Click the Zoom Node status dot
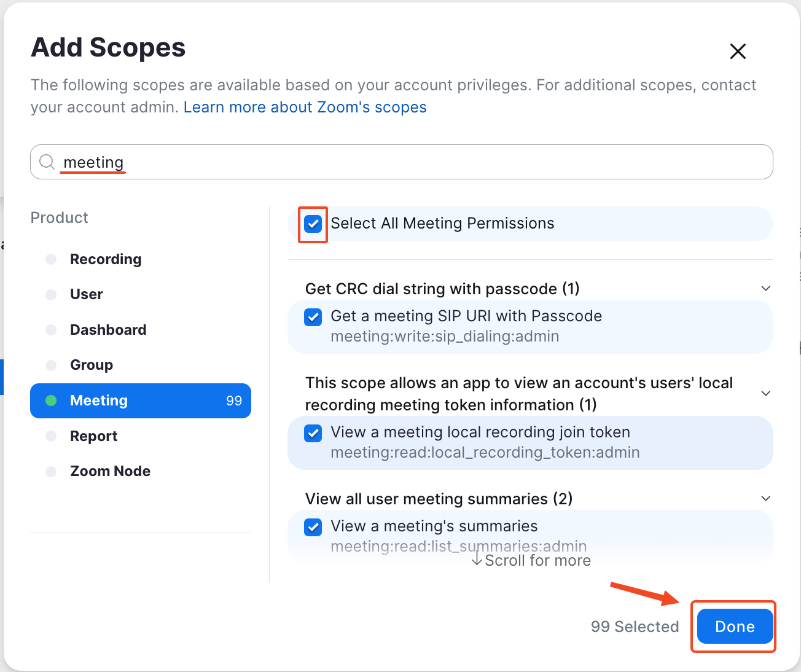 tap(51, 471)
